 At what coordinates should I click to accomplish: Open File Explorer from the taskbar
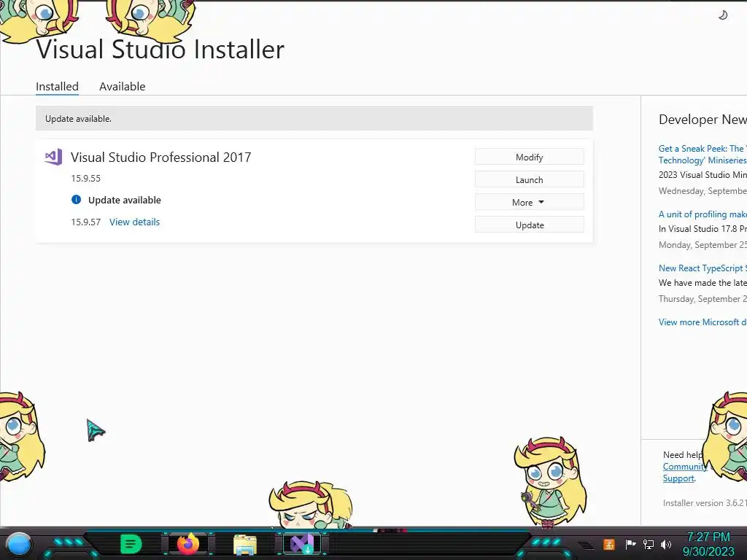245,545
